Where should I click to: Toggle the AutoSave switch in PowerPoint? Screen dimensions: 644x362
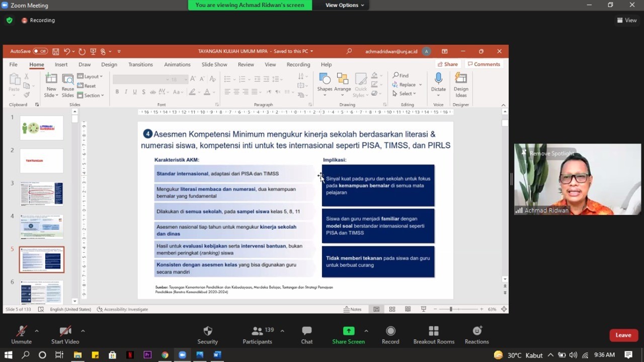tap(40, 51)
